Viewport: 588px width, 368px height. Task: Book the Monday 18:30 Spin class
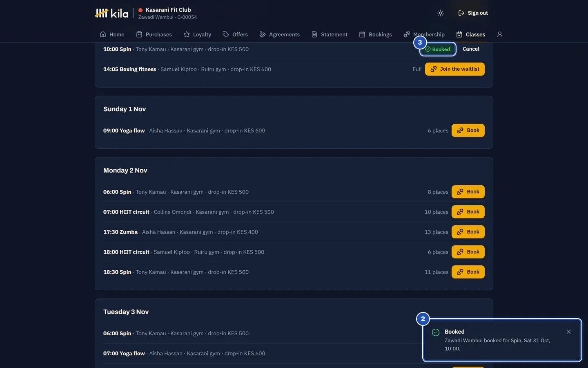468,272
